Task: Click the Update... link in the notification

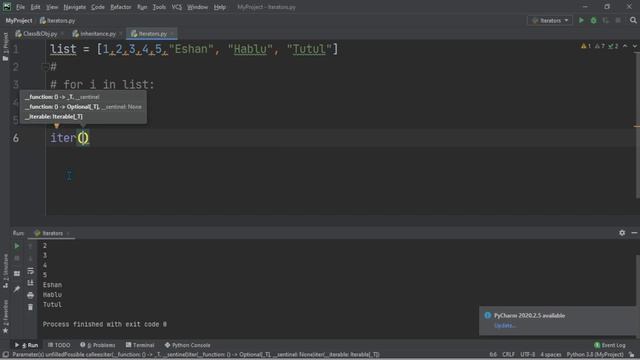Action: coord(505,326)
